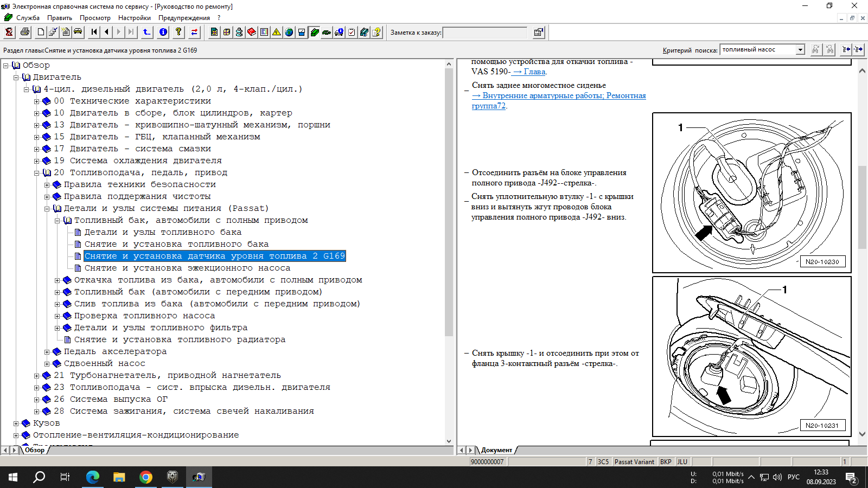Viewport: 868px width, 488px height.
Task: Click the printer icon in the toolbar
Action: [x=25, y=32]
